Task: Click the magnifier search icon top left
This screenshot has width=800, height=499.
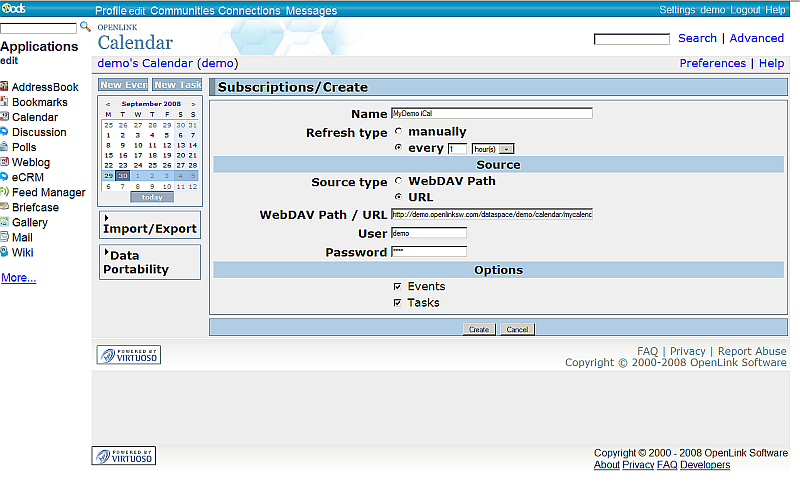Action: pyautogui.click(x=85, y=27)
